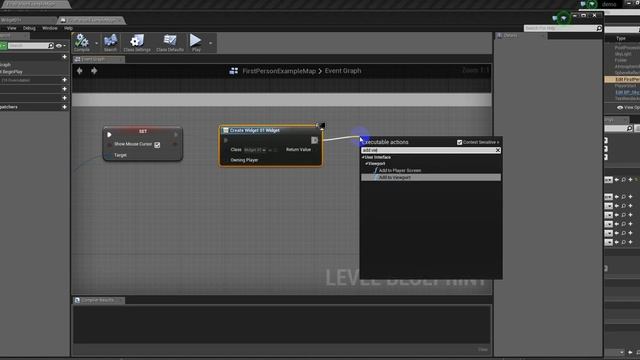Click the magnifier icon in Search For Help

(599, 28)
